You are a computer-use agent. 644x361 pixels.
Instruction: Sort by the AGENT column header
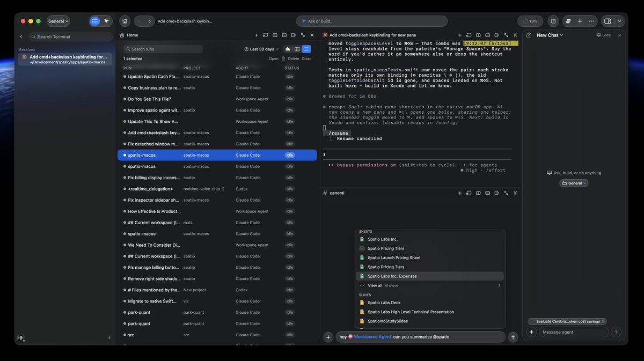[x=242, y=68]
